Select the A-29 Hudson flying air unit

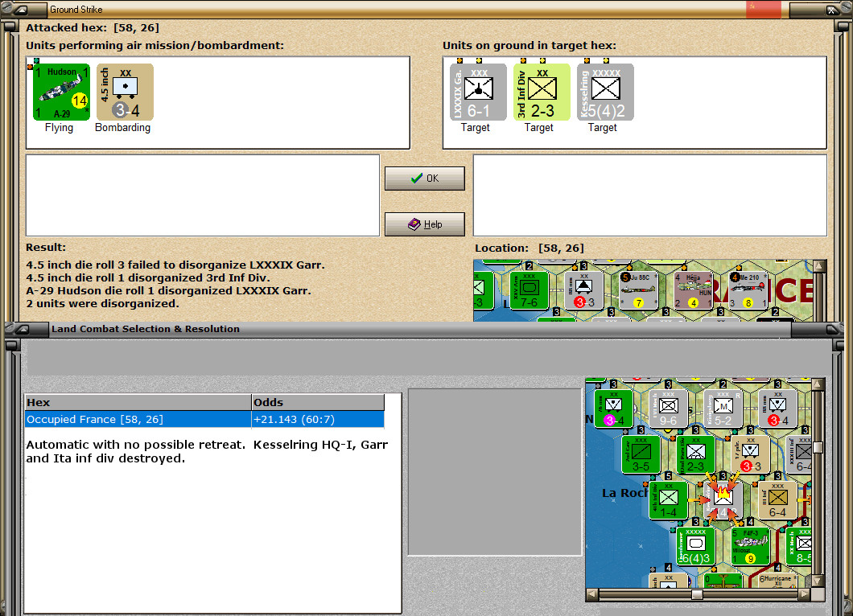click(x=61, y=92)
